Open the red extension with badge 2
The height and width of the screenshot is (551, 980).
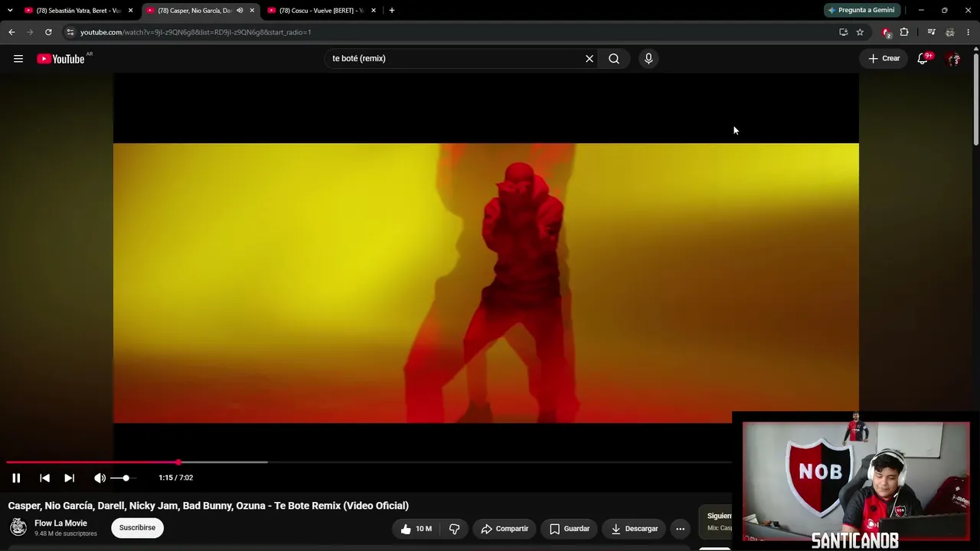click(x=887, y=32)
